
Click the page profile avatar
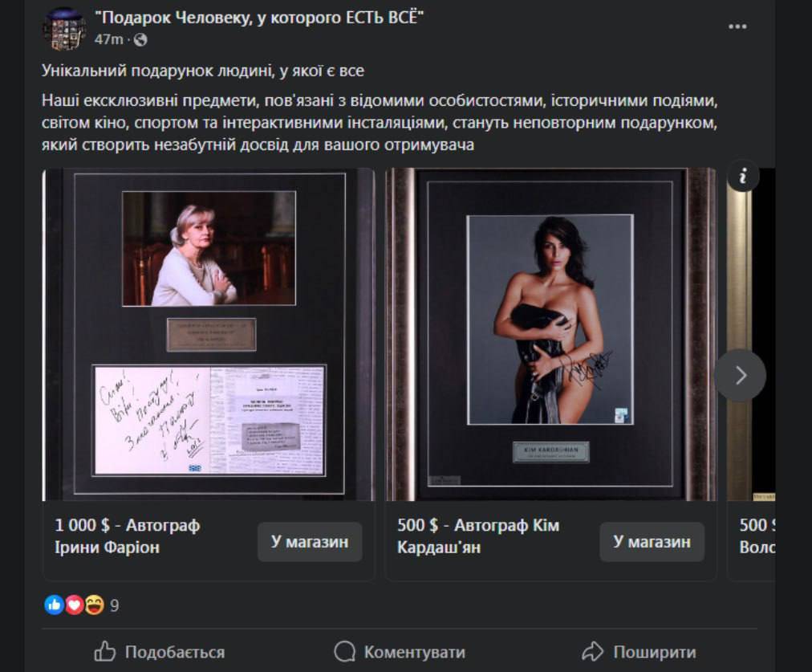pyautogui.click(x=65, y=29)
